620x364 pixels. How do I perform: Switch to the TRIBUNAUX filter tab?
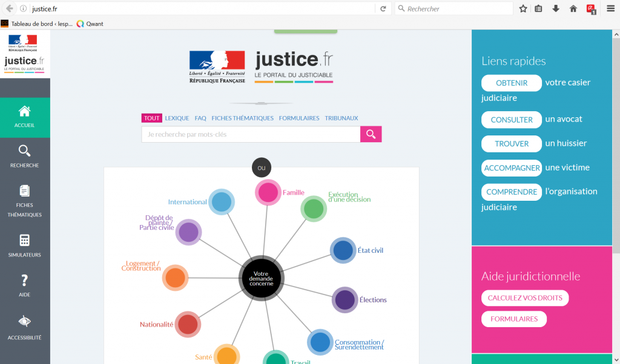click(341, 118)
